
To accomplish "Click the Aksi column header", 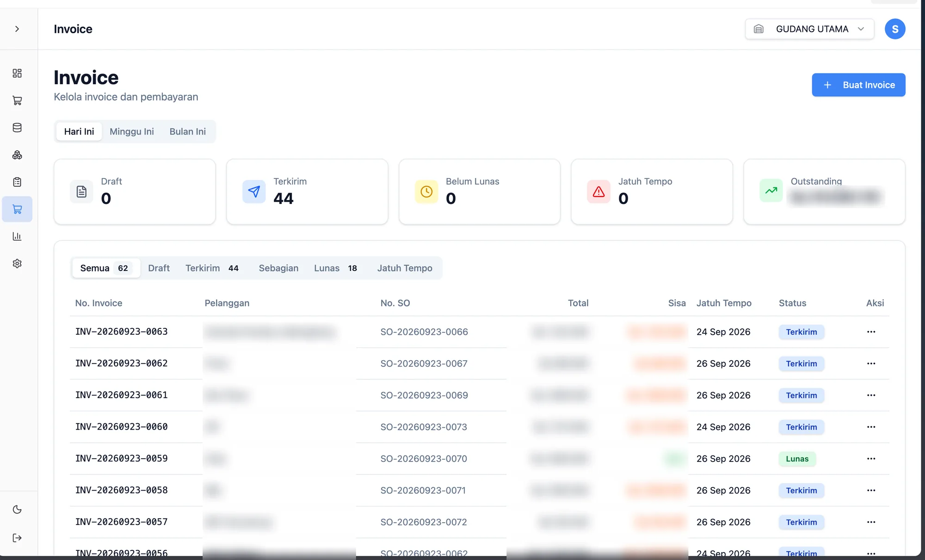I will (x=875, y=303).
